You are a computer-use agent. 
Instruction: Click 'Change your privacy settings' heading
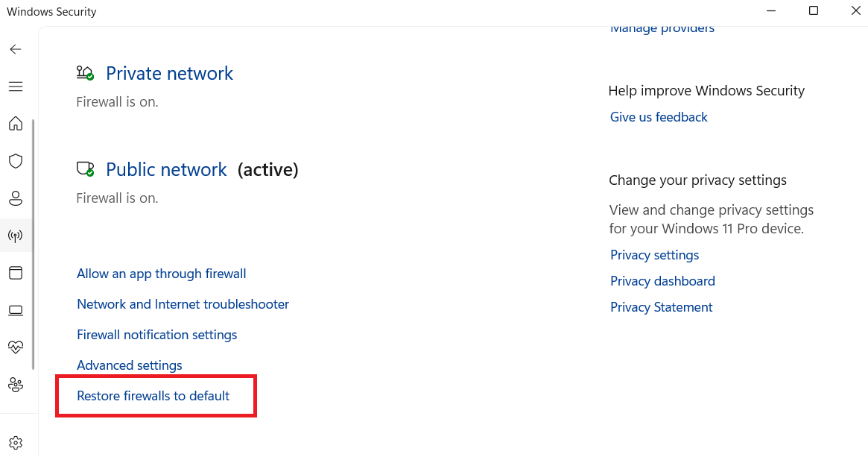(697, 180)
